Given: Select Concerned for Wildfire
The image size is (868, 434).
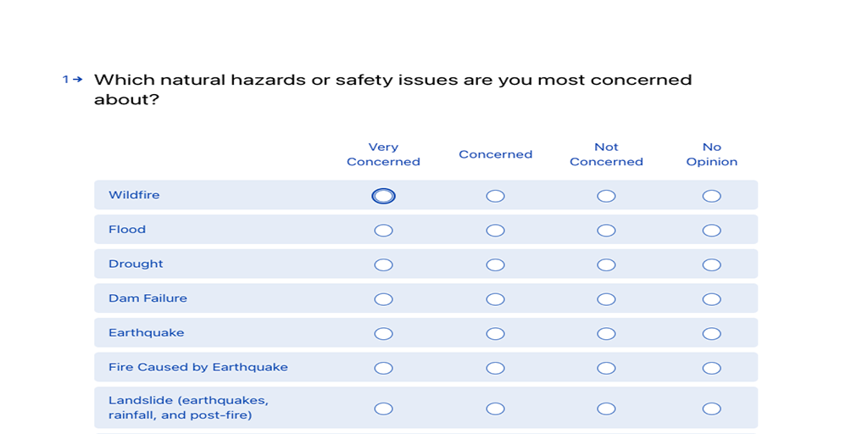Looking at the screenshot, I should 495,196.
